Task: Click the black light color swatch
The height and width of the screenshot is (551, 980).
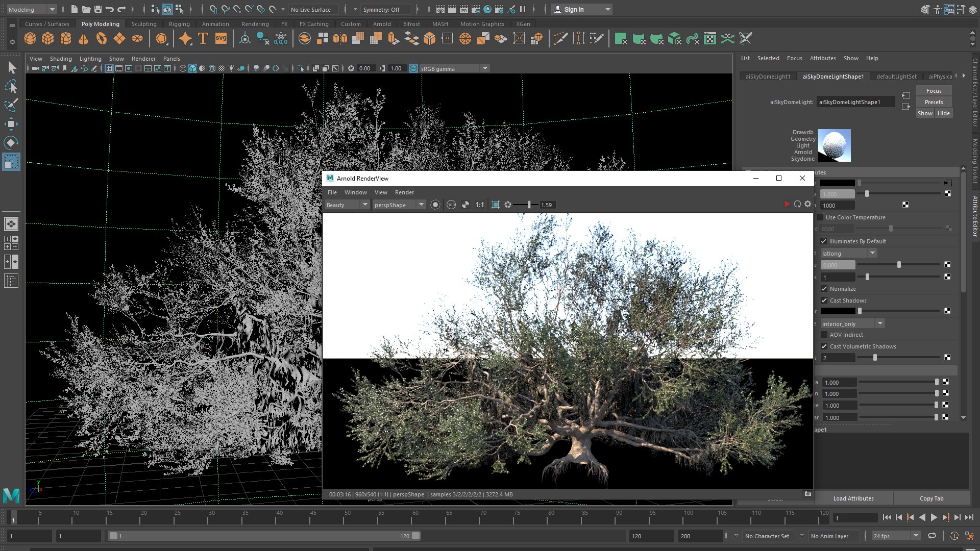Action: point(837,183)
